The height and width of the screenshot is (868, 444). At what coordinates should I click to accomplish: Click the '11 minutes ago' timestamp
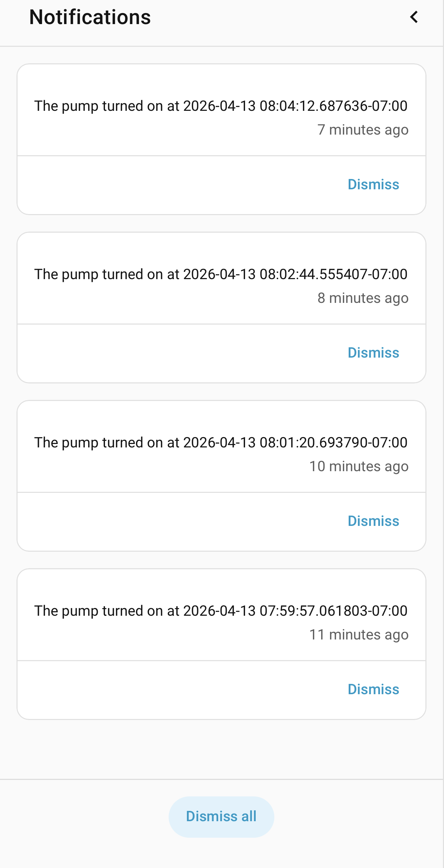click(359, 635)
